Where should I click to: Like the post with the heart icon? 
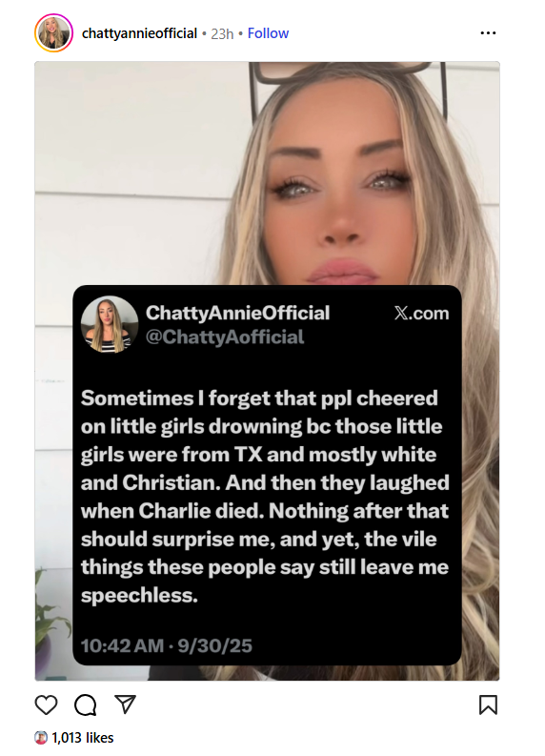tap(47, 705)
